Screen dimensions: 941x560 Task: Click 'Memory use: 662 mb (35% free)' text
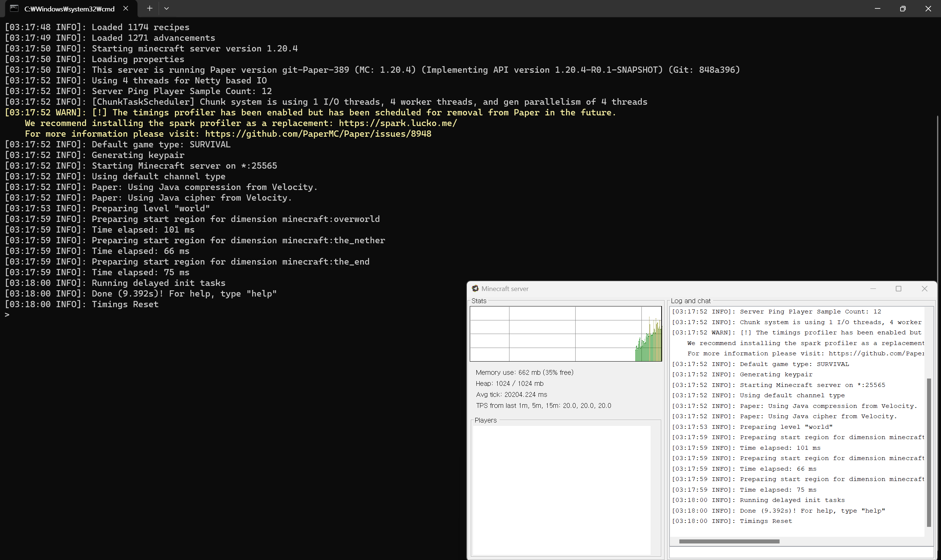pos(524,373)
